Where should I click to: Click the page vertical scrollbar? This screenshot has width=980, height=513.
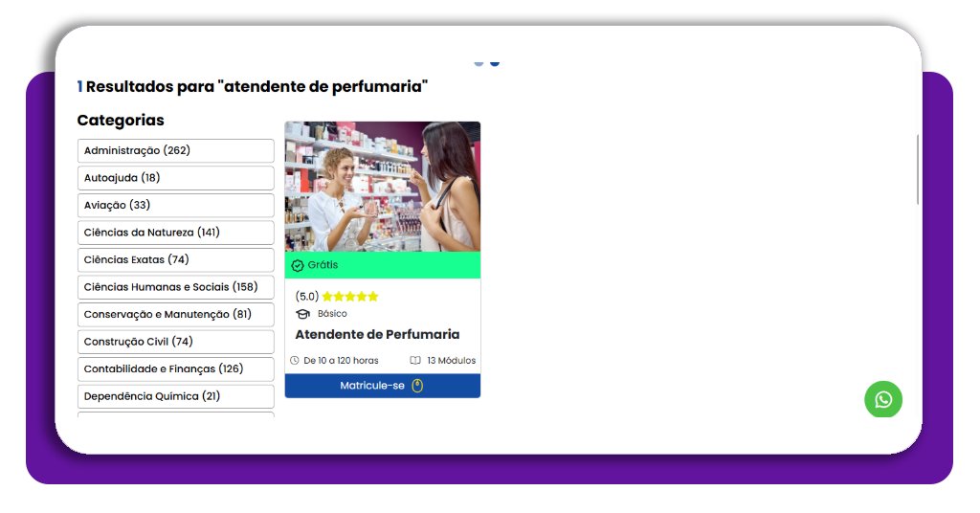[x=918, y=168]
